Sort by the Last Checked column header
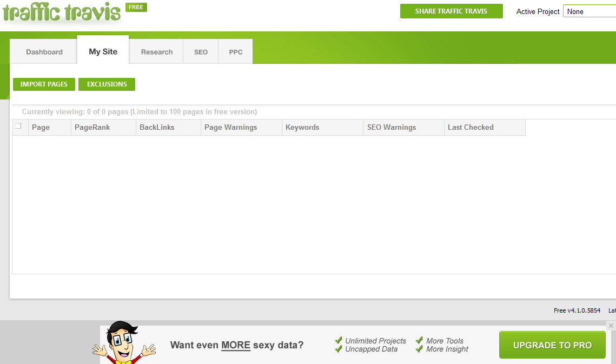The image size is (616, 364). (x=485, y=127)
